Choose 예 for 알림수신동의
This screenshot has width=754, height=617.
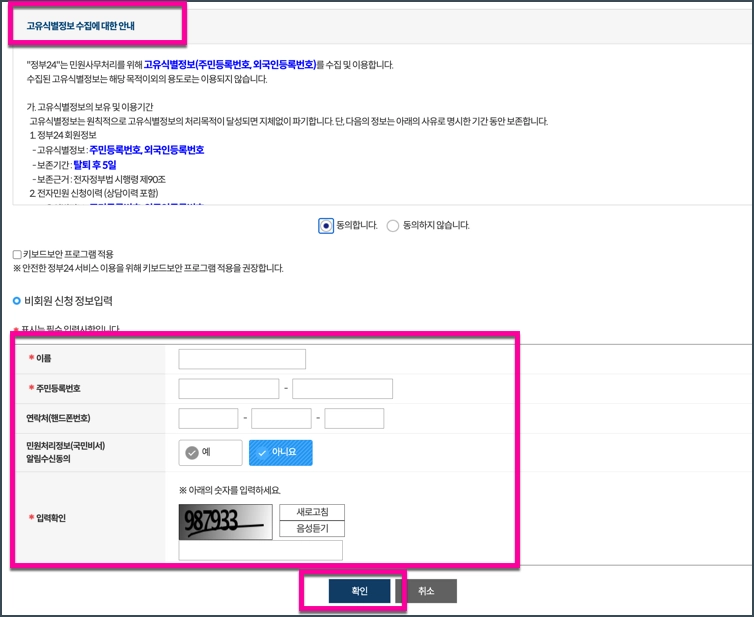(x=210, y=453)
